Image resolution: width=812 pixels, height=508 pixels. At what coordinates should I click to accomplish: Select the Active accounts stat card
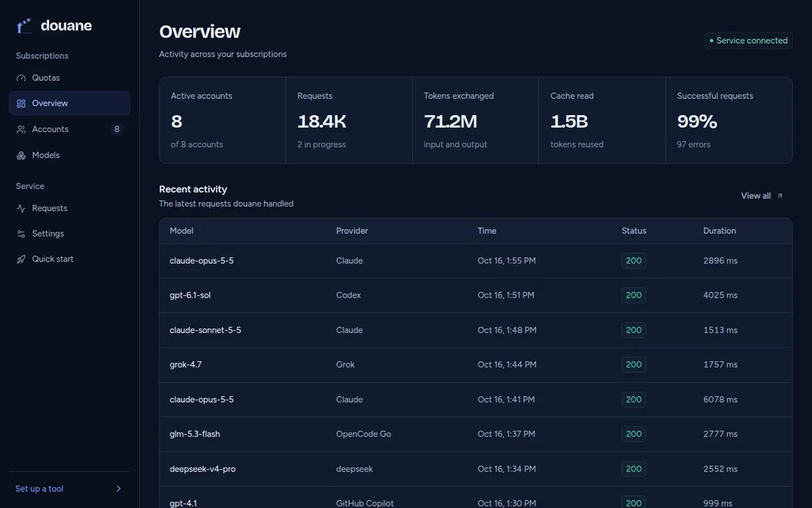pyautogui.click(x=222, y=121)
